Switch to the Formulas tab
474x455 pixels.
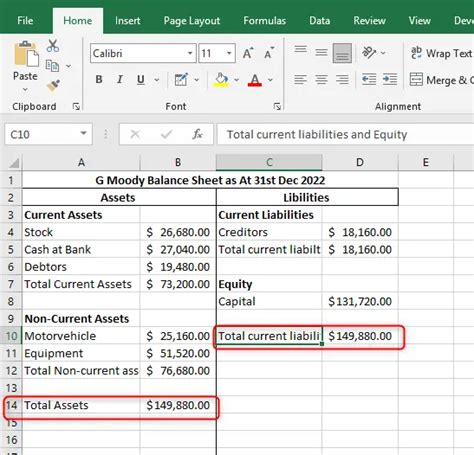point(264,21)
